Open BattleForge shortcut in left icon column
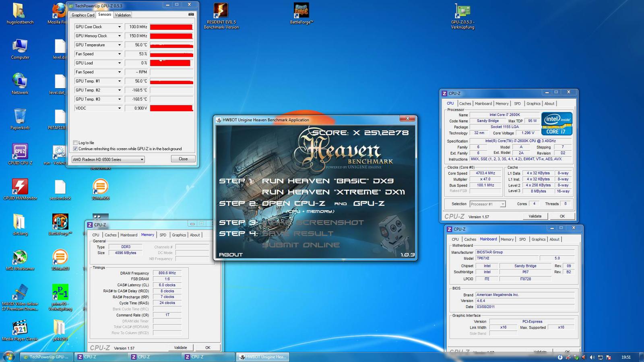The height and width of the screenshot is (362, 644). (60, 225)
